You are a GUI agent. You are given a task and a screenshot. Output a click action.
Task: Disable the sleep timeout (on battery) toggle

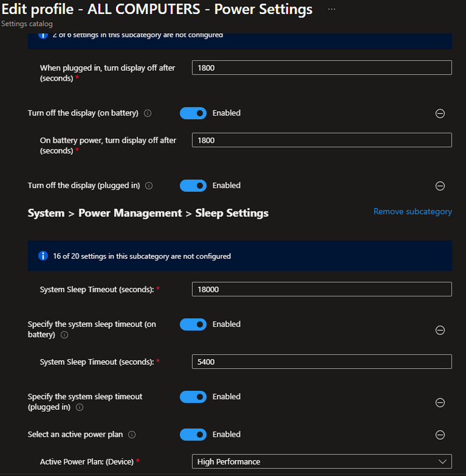[193, 324]
